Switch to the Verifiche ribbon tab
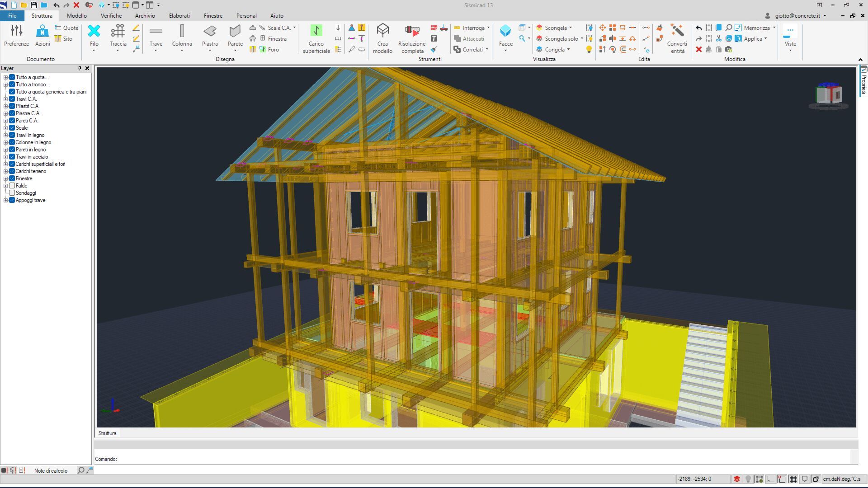 pos(111,16)
